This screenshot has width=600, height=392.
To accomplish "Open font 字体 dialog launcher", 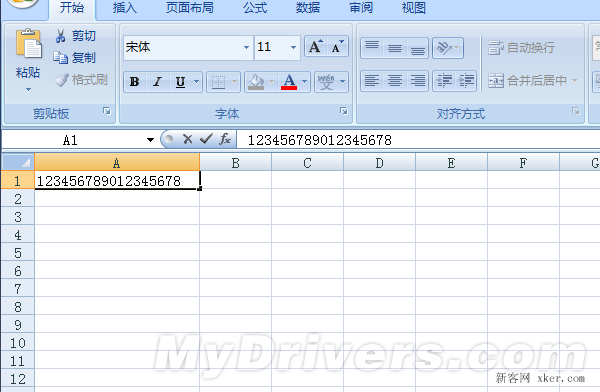I will tap(344, 111).
